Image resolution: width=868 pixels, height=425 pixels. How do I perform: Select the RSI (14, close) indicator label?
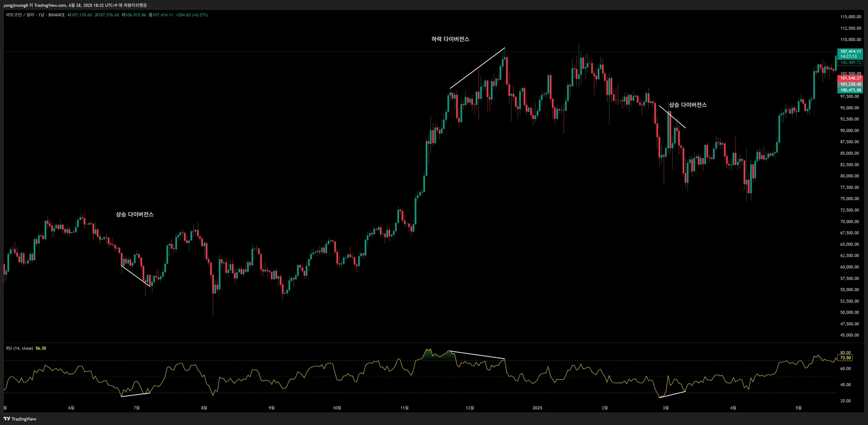point(19,348)
